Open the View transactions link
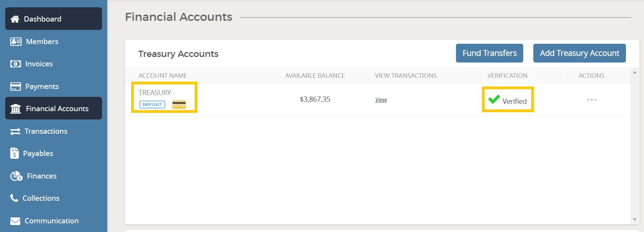The width and height of the screenshot is (644, 232). click(x=381, y=100)
